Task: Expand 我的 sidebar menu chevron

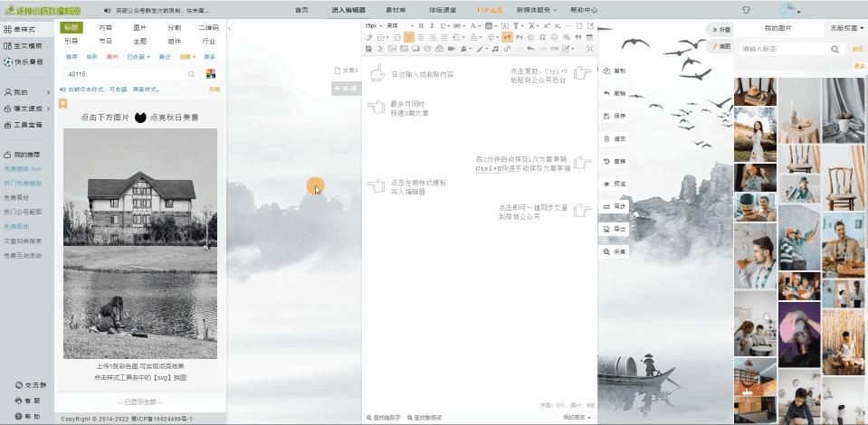Action: tap(48, 92)
